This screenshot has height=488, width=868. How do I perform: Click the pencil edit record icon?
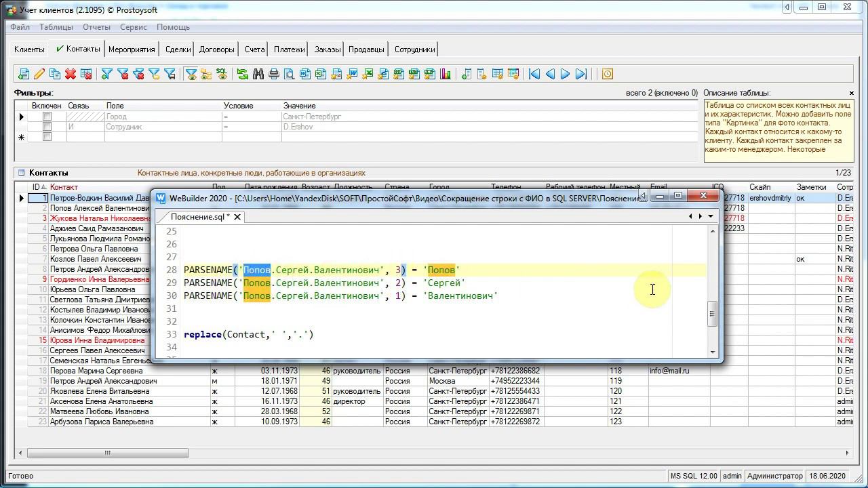pyautogui.click(x=39, y=74)
